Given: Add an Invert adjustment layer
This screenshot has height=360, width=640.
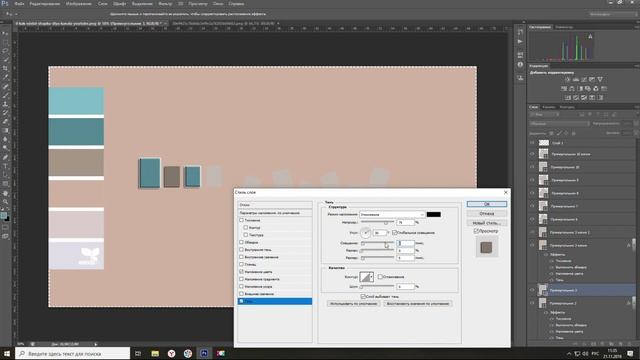Looking at the screenshot, I should pos(568,98).
